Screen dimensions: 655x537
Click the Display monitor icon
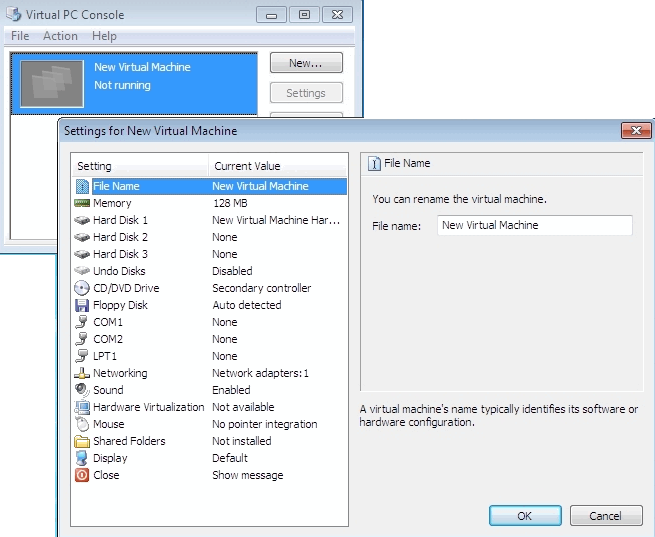pyautogui.click(x=82, y=458)
